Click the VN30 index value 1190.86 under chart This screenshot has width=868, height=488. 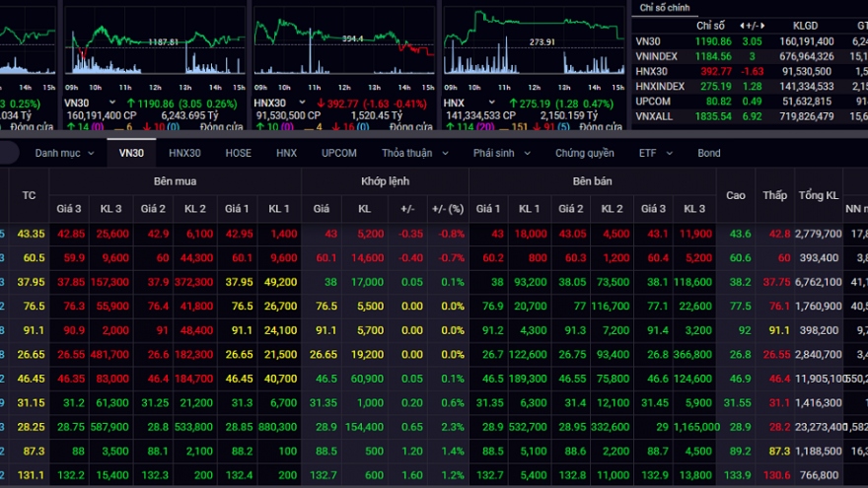(155, 104)
